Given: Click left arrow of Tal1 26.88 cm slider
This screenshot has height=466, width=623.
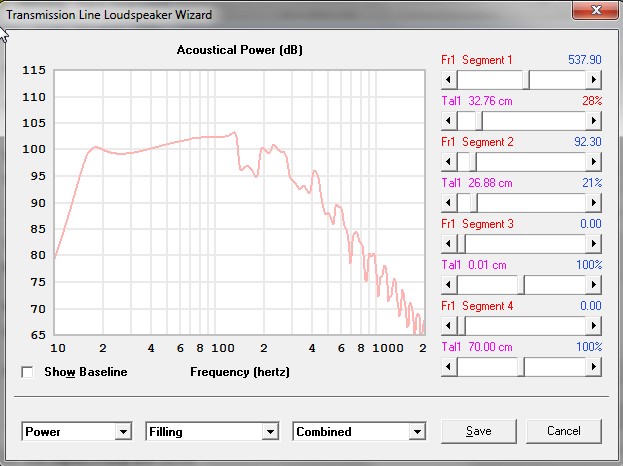Looking at the screenshot, I should pos(449,203).
